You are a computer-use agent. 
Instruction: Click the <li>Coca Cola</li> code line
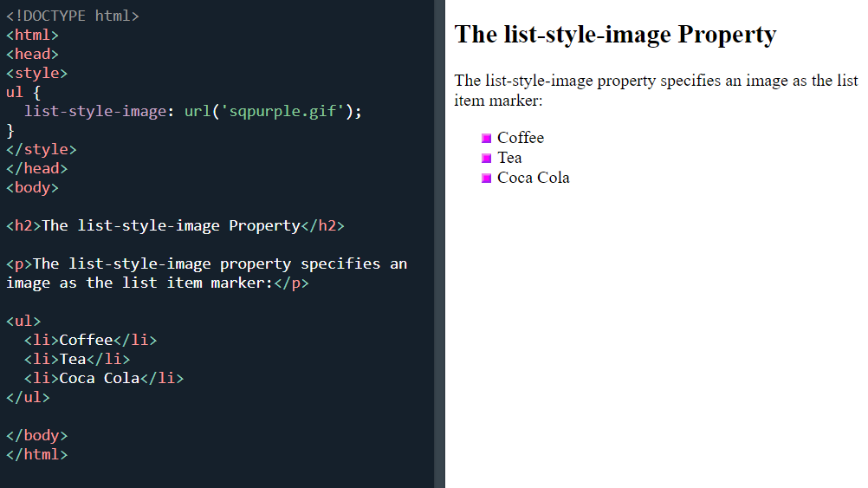point(103,378)
